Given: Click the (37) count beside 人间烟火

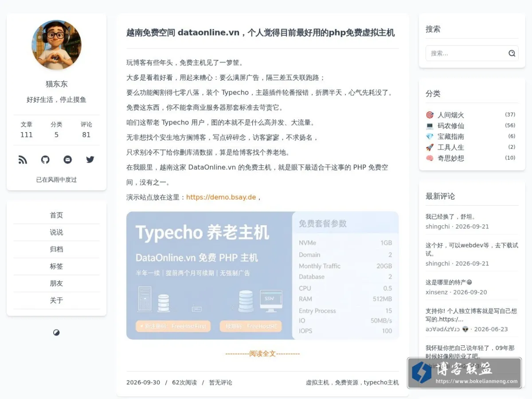Looking at the screenshot, I should click(510, 115).
